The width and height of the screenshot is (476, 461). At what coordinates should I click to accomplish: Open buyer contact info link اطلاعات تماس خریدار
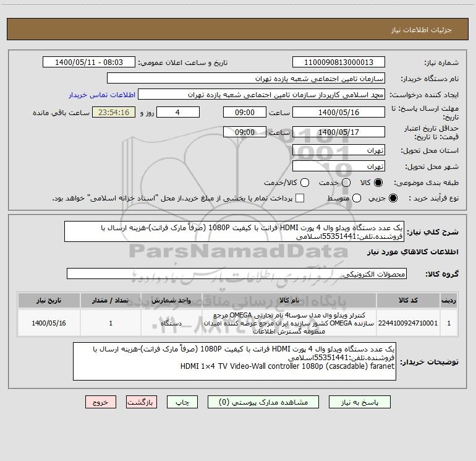[102, 95]
